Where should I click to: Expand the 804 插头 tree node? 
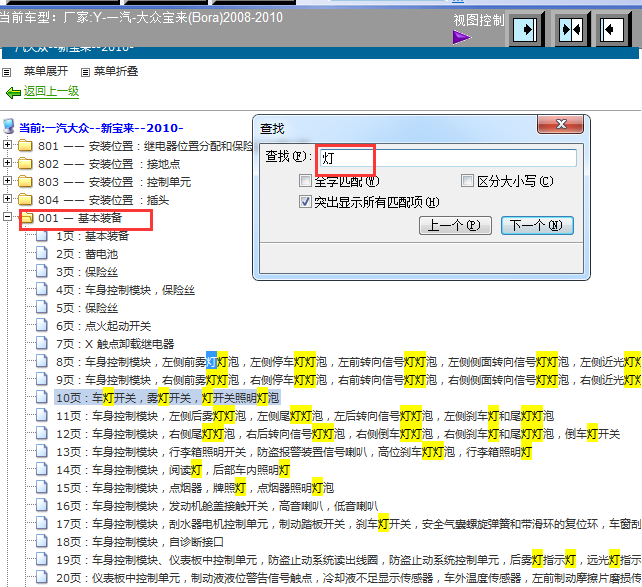[x=7, y=199]
